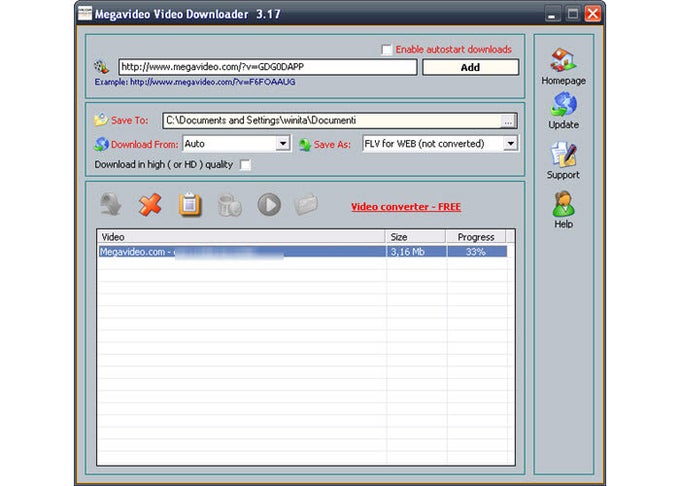Viewport: 680px width, 486px height.
Task: Click the clipboard paste icon
Action: pyautogui.click(x=190, y=205)
